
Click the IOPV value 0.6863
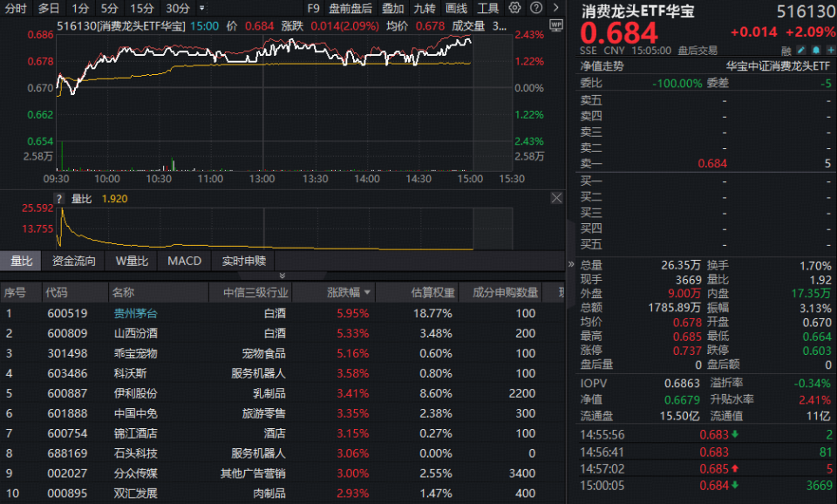point(682,384)
